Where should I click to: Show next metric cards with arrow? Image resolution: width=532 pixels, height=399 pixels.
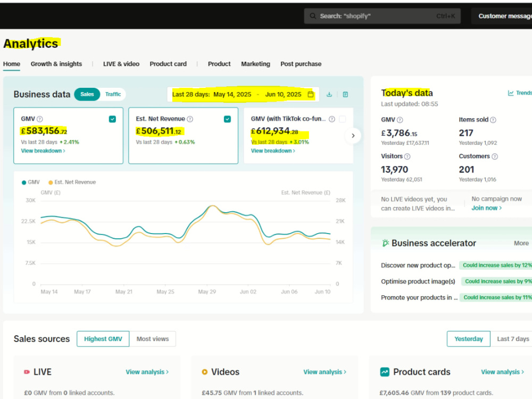353,136
